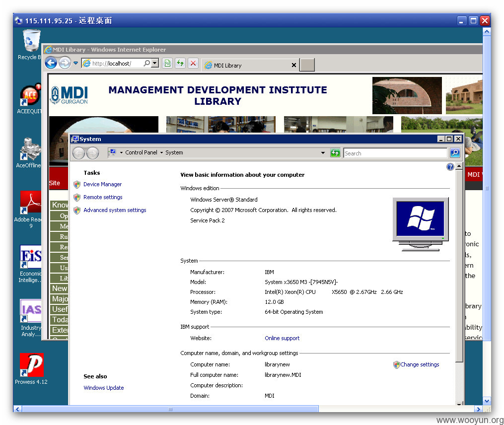The image size is (504, 425).
Task: Click the search magnifier button
Action: coord(455,153)
